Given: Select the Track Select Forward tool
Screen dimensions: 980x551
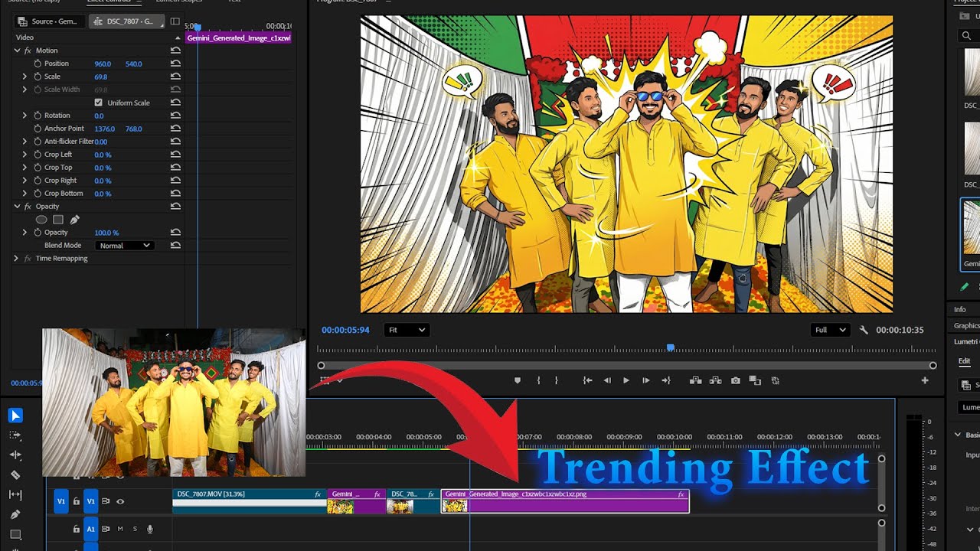Looking at the screenshot, I should [x=15, y=435].
